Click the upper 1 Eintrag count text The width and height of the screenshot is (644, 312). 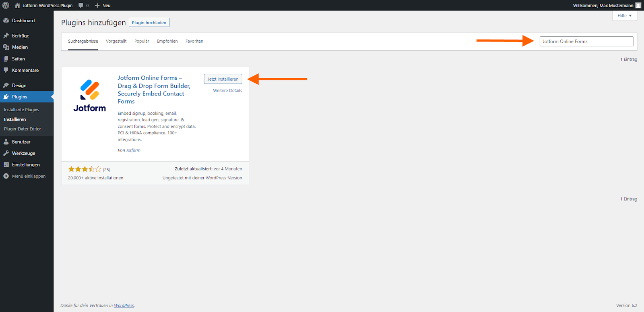(629, 59)
